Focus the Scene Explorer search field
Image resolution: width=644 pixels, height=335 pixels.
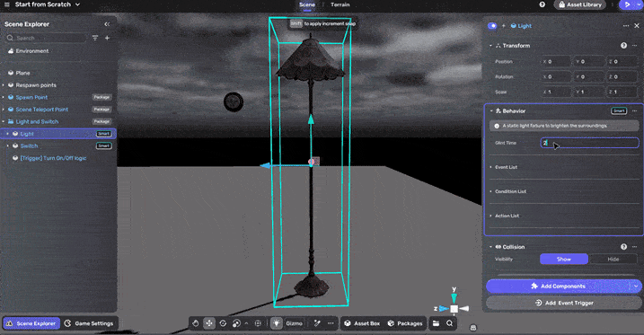click(x=45, y=38)
